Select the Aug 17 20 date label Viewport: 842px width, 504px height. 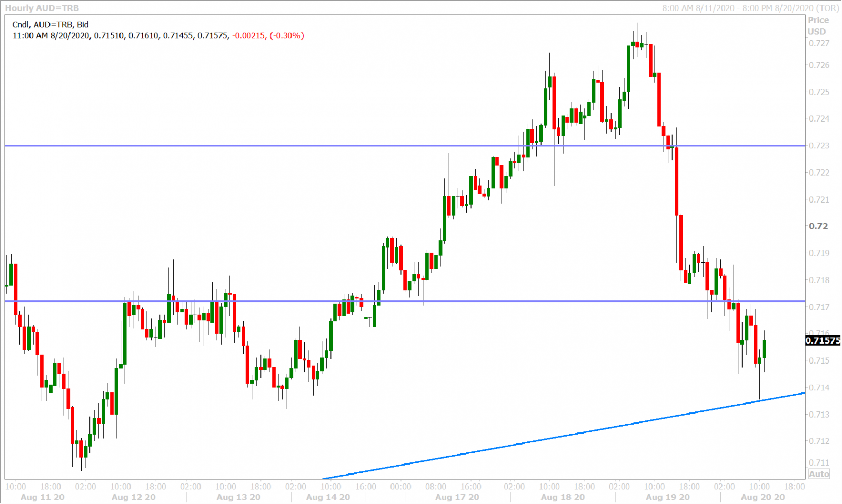[x=457, y=497]
